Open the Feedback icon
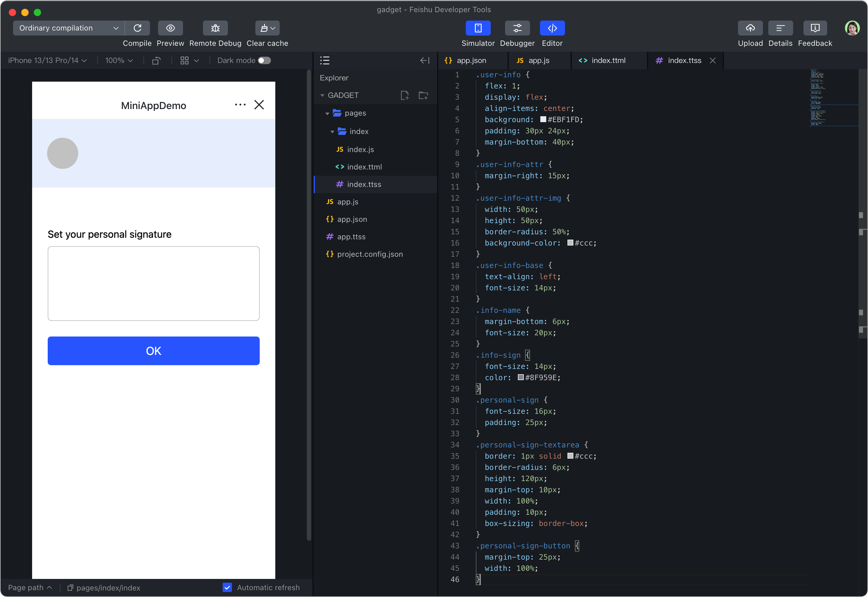Image resolution: width=868 pixels, height=597 pixels. coord(815,28)
